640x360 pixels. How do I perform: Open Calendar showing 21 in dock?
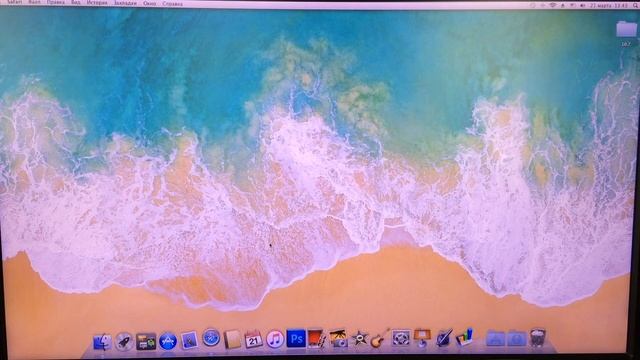pyautogui.click(x=253, y=339)
